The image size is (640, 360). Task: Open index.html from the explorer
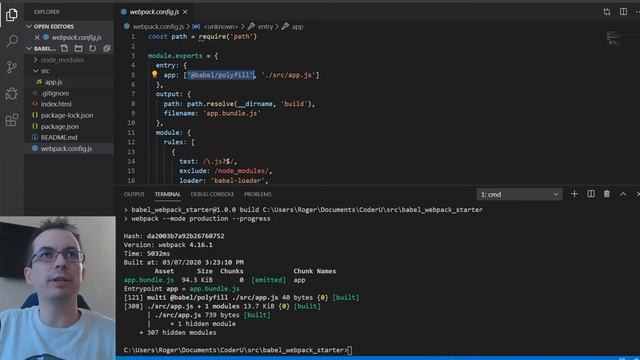(56, 104)
